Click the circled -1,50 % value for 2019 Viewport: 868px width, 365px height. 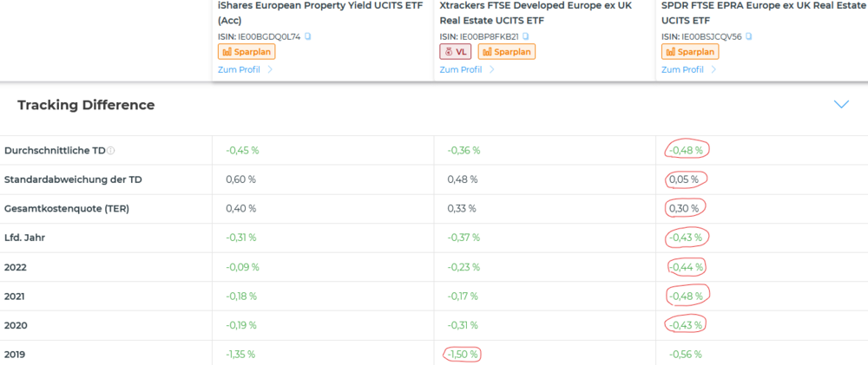(x=463, y=354)
